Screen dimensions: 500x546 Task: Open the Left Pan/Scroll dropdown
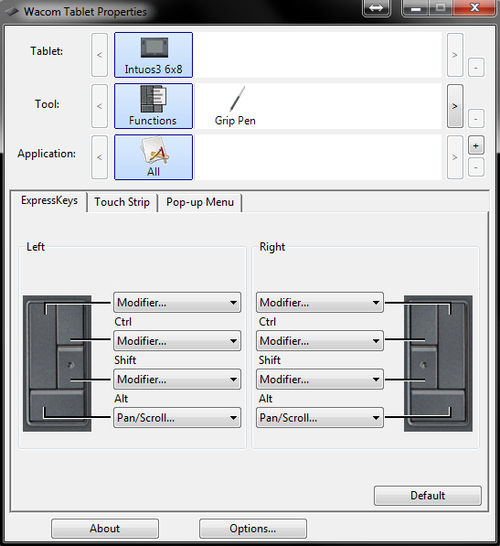[177, 418]
